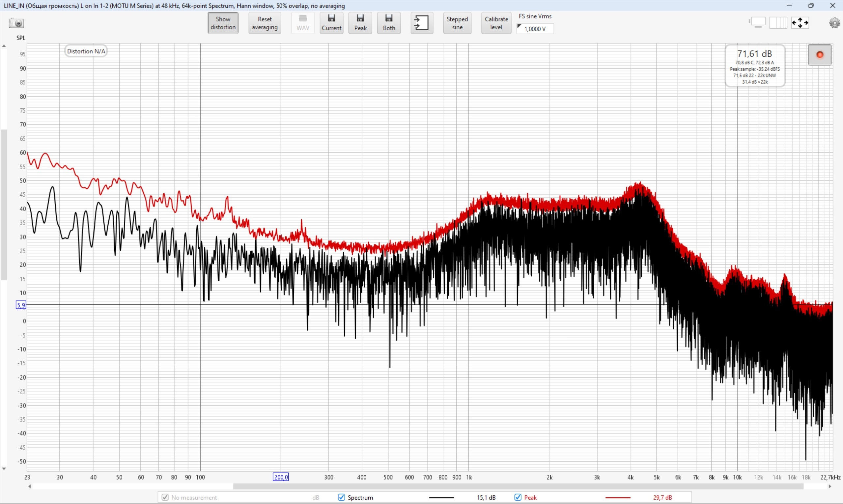Click Reset averaging button
843x504 pixels.
pyautogui.click(x=265, y=23)
